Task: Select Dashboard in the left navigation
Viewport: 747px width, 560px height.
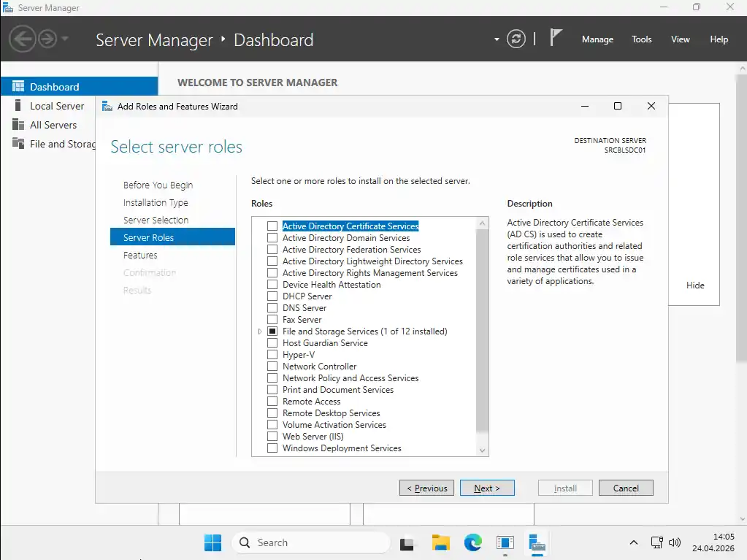Action: coord(79,86)
